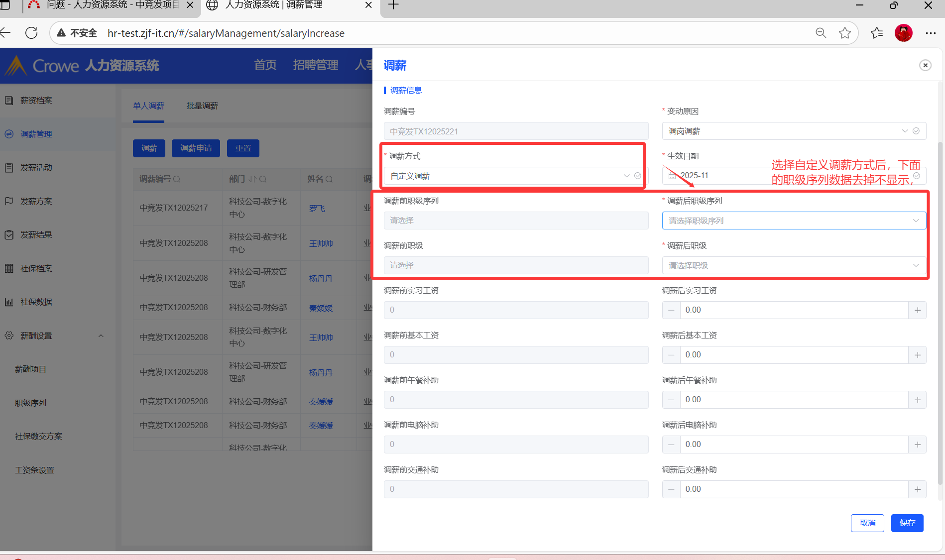Open 工资条设置 in the sidebar

click(x=34, y=470)
